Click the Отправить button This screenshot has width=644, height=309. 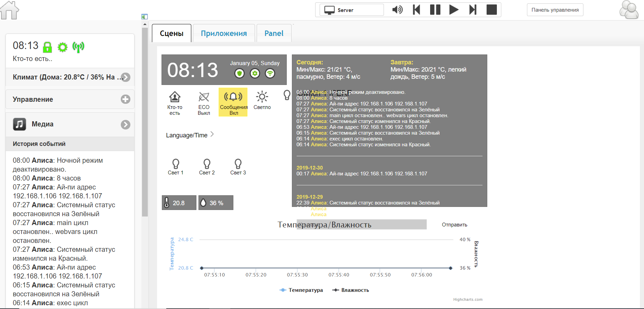pos(454,224)
